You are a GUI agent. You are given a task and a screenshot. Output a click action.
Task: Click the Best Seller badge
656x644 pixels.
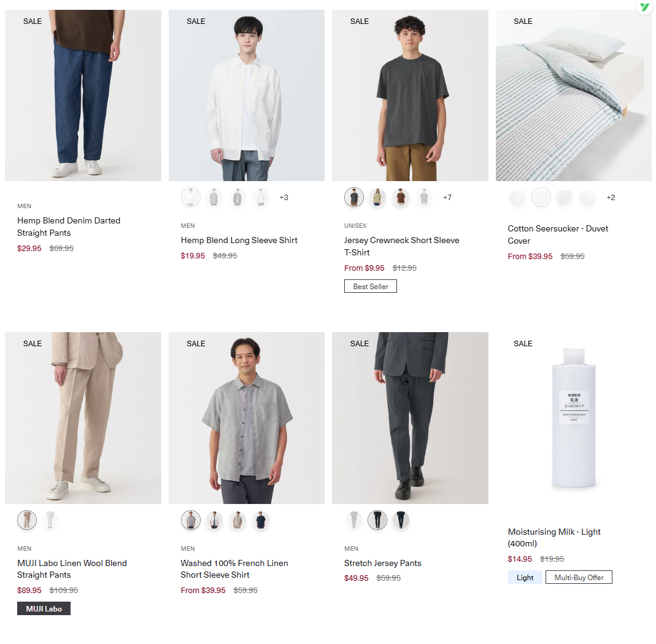(371, 286)
